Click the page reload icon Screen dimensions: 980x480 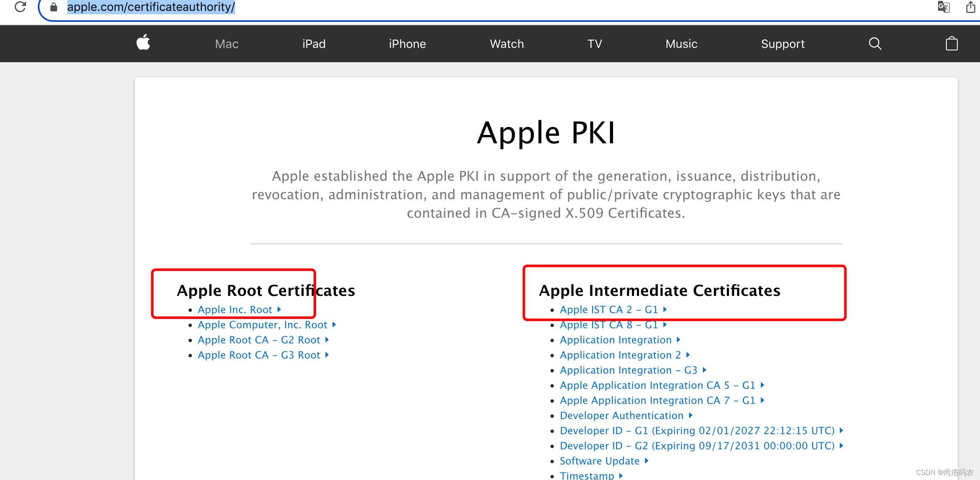(x=20, y=7)
